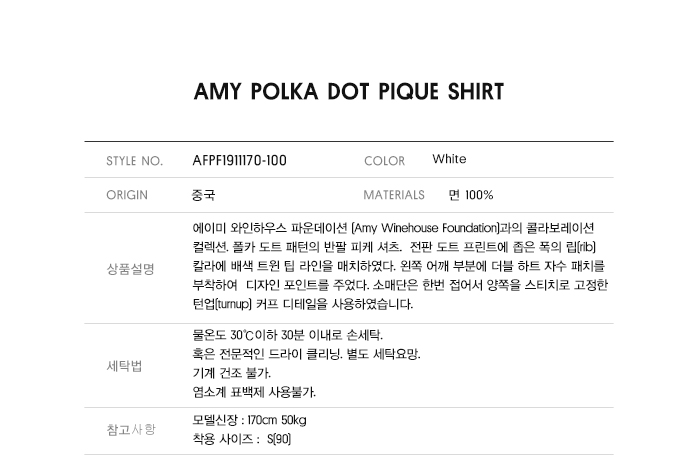The width and height of the screenshot is (700, 470).
Task: Click the 상품설명 row label
Action: (x=130, y=268)
